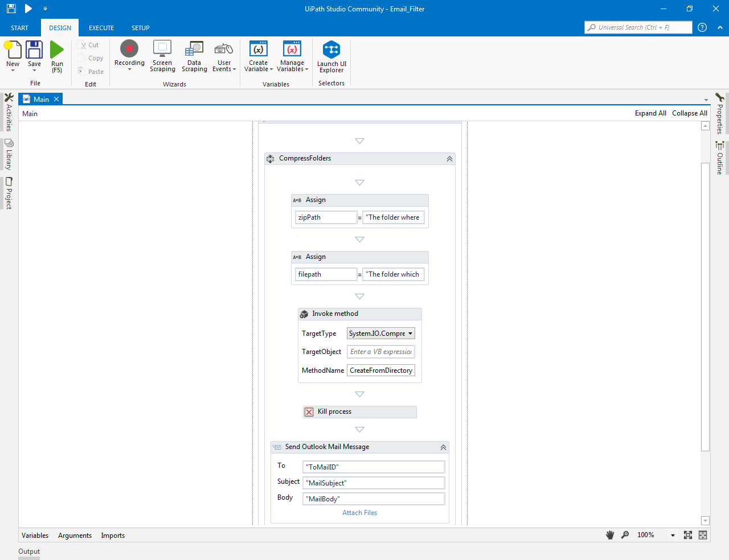The width and height of the screenshot is (729, 560).
Task: Collapse the Send Outlook Mail Message activity
Action: coord(443,447)
